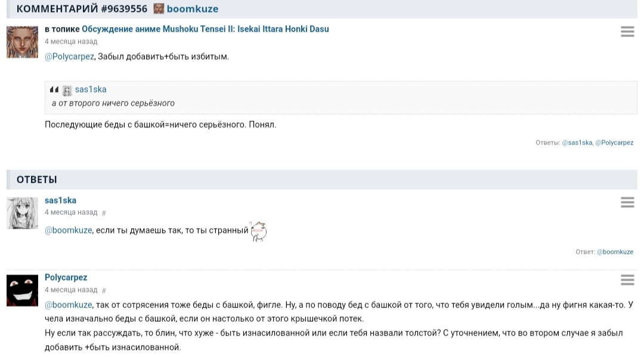Click the commenter's portrait avatar on the first comment
The width and height of the screenshot is (644, 357).
coord(22,42)
